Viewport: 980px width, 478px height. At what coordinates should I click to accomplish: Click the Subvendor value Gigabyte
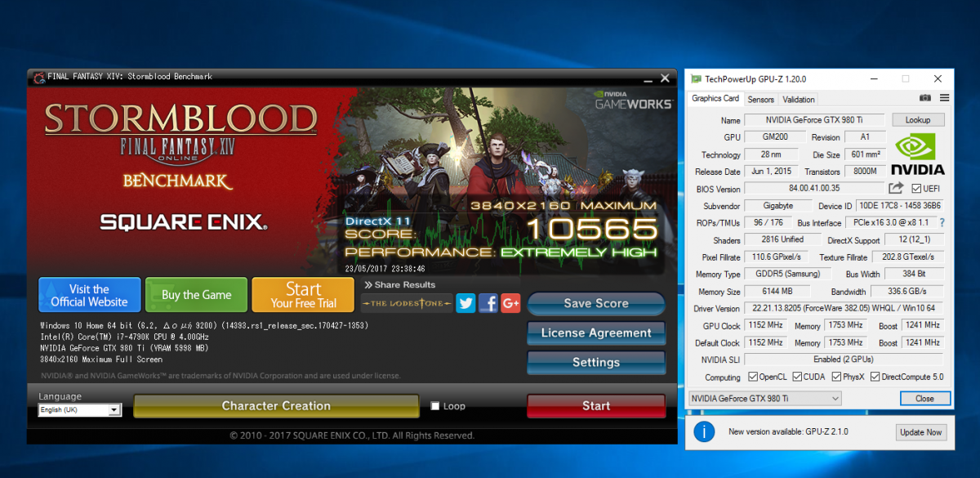[x=779, y=206]
